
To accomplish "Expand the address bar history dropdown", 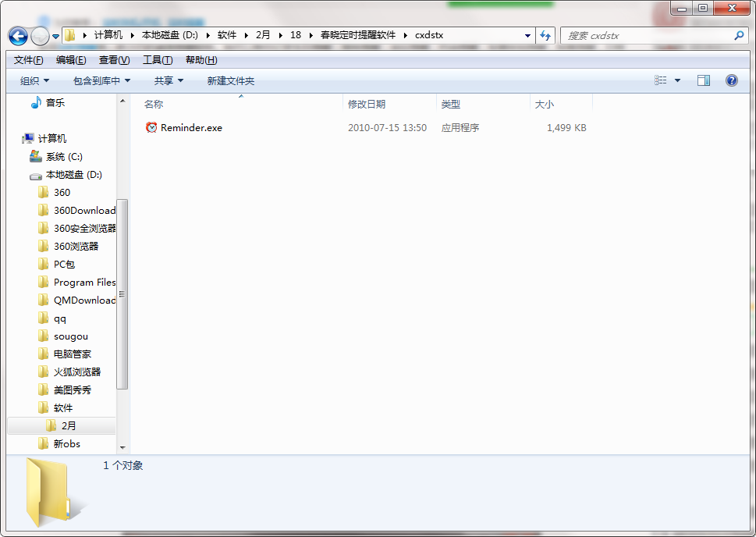I will point(527,35).
